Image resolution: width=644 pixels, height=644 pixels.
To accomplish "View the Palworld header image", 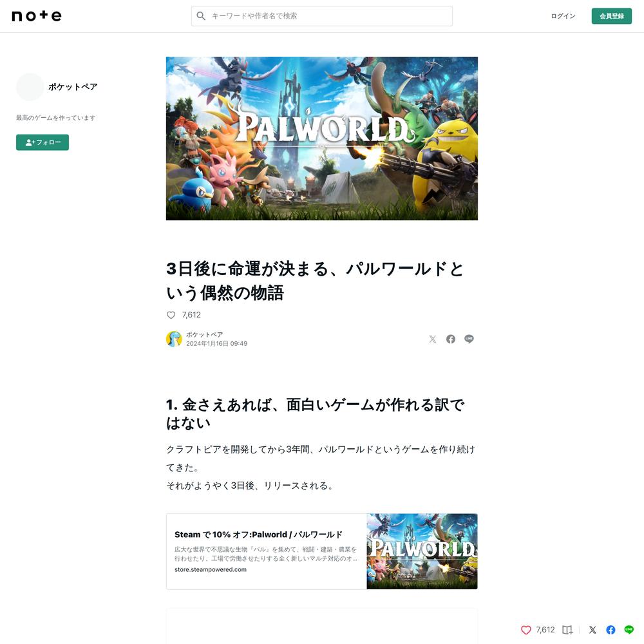I will coord(322,138).
